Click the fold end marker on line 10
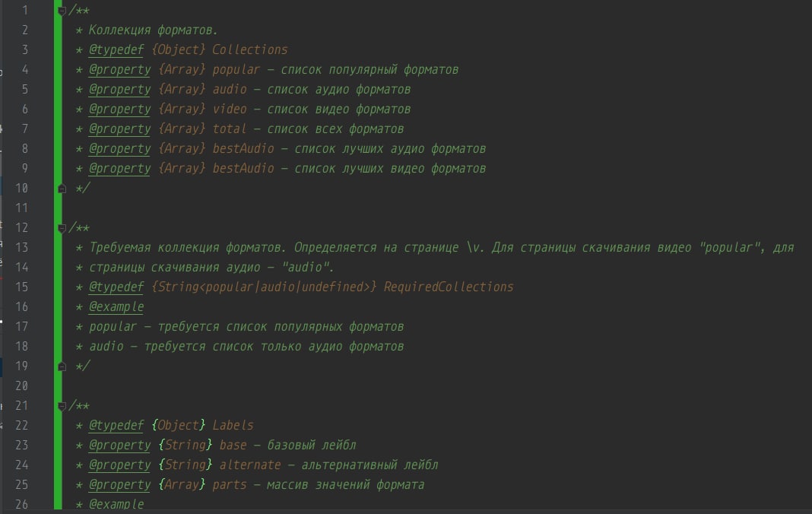 pyautogui.click(x=62, y=188)
